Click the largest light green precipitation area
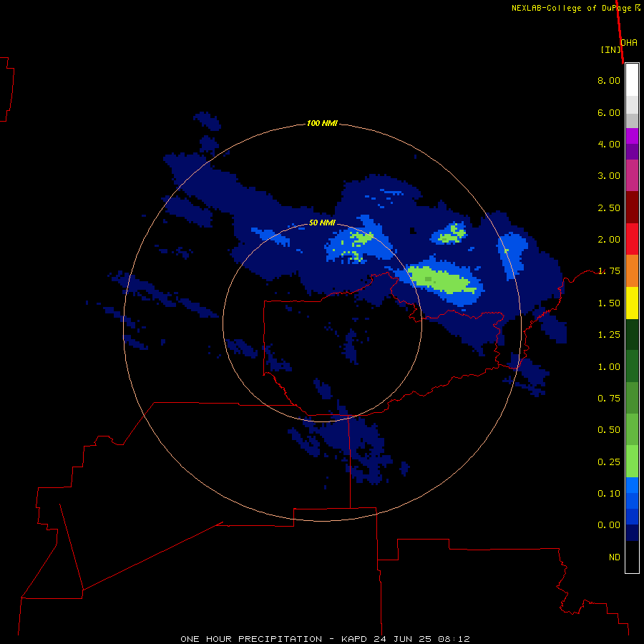644x644 pixels. point(441,280)
